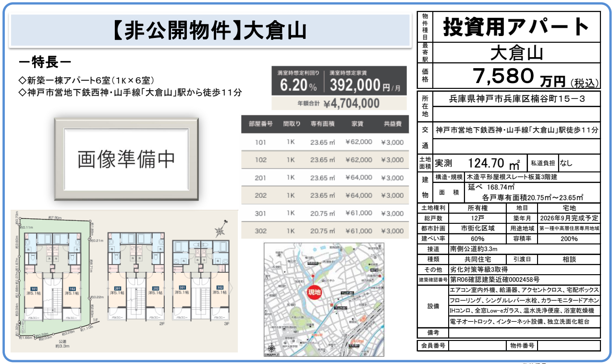Click the north compass icon on the floor plan

pos(220,230)
